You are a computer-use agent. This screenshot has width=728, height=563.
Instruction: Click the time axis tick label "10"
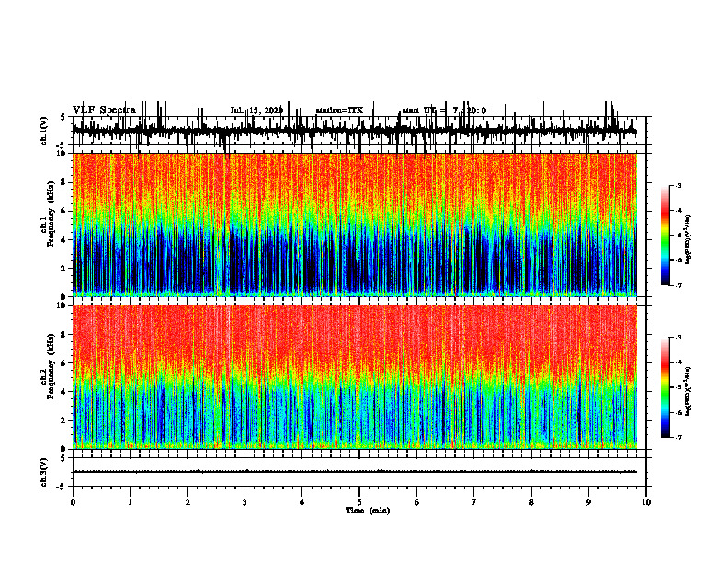click(646, 502)
